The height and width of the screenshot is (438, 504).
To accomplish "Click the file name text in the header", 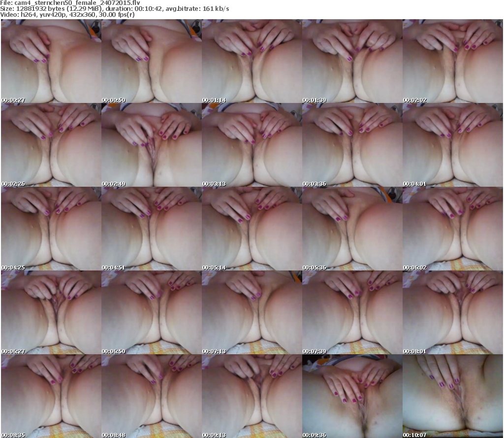I will point(74,3).
